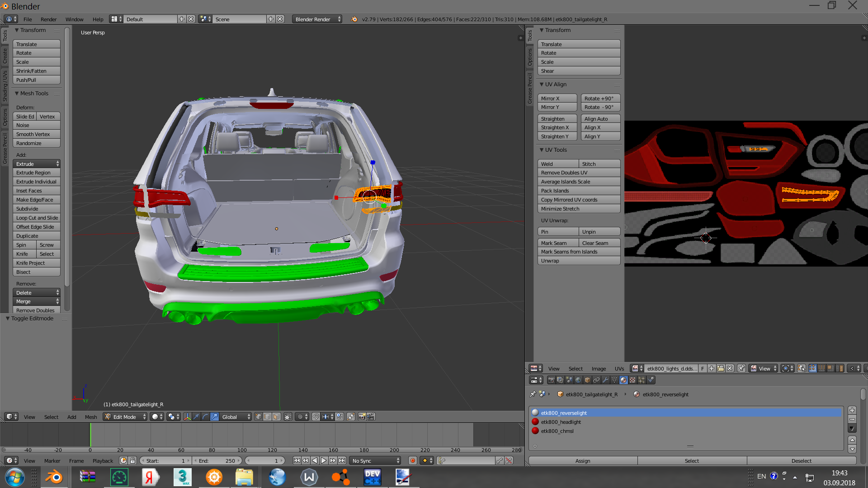
Task: Click OpenGL render image camera icon
Action: [362, 417]
